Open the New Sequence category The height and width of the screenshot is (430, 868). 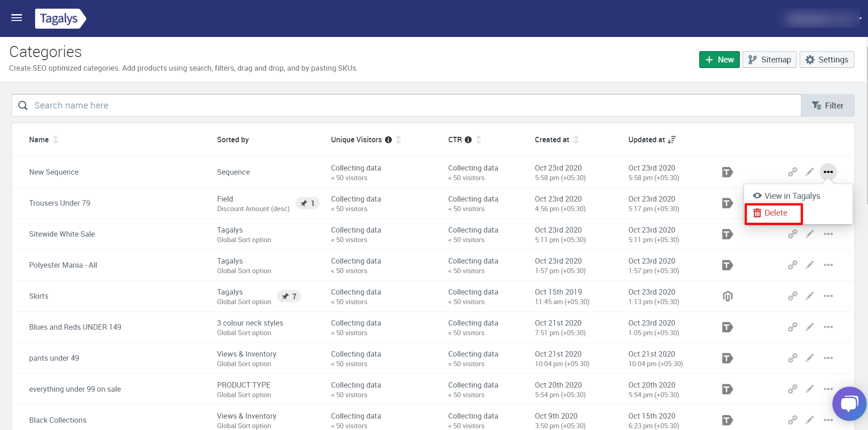click(x=54, y=172)
